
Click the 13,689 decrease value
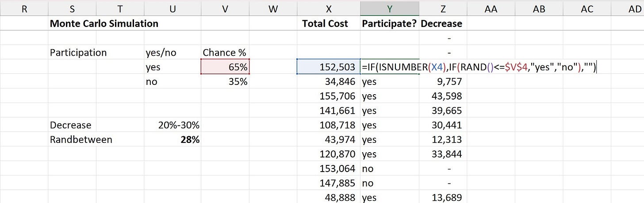[443, 197]
